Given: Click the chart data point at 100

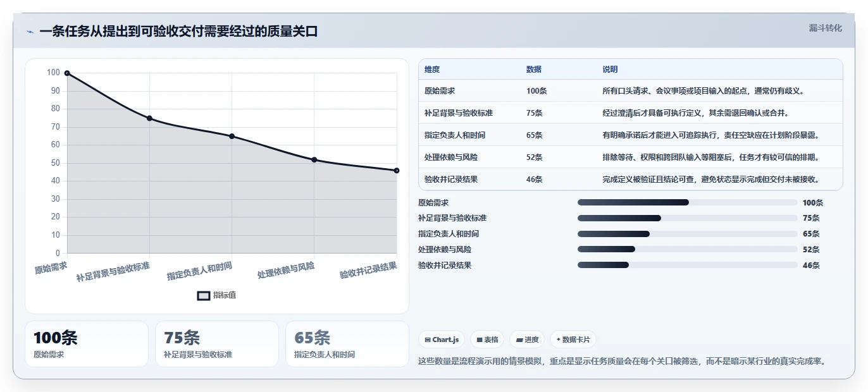Looking at the screenshot, I should (67, 73).
